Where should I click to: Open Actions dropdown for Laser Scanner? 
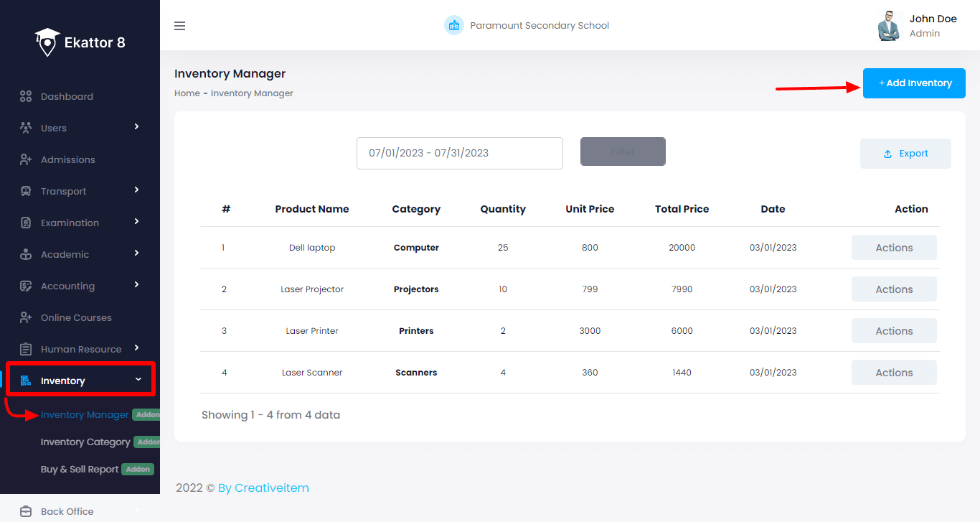(894, 373)
